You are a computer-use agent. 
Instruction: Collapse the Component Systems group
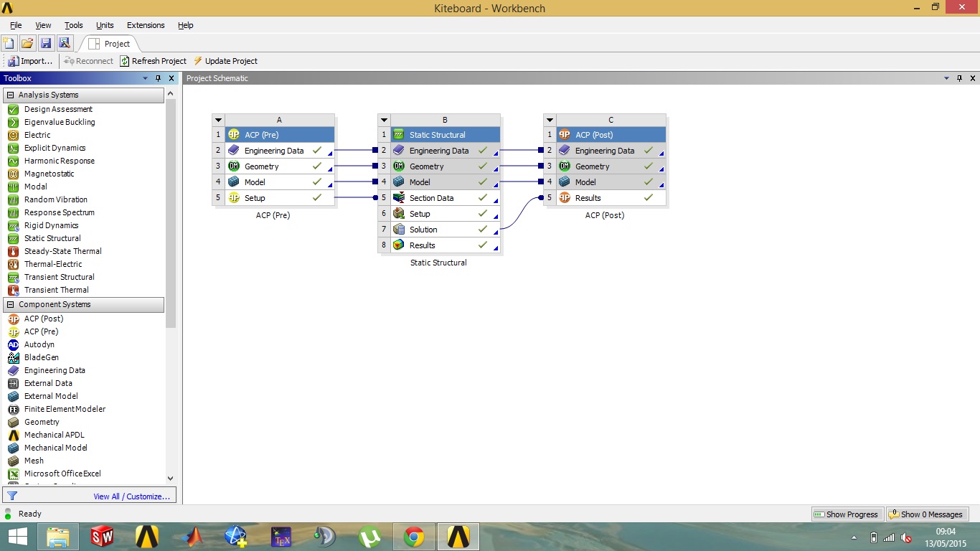pyautogui.click(x=11, y=304)
